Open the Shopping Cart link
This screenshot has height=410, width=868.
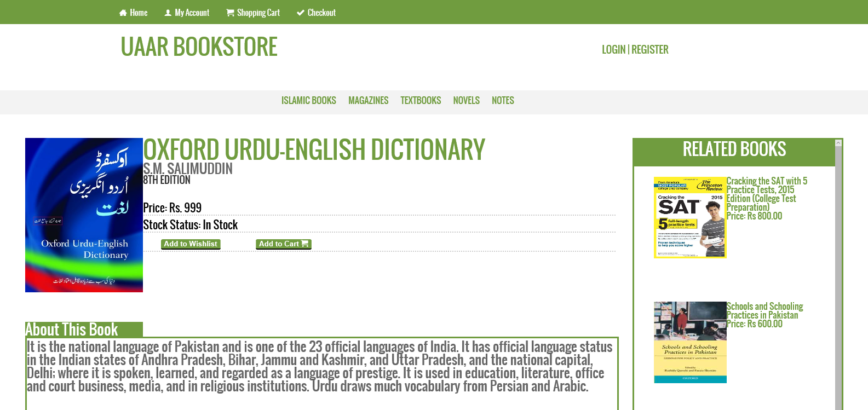(x=258, y=13)
